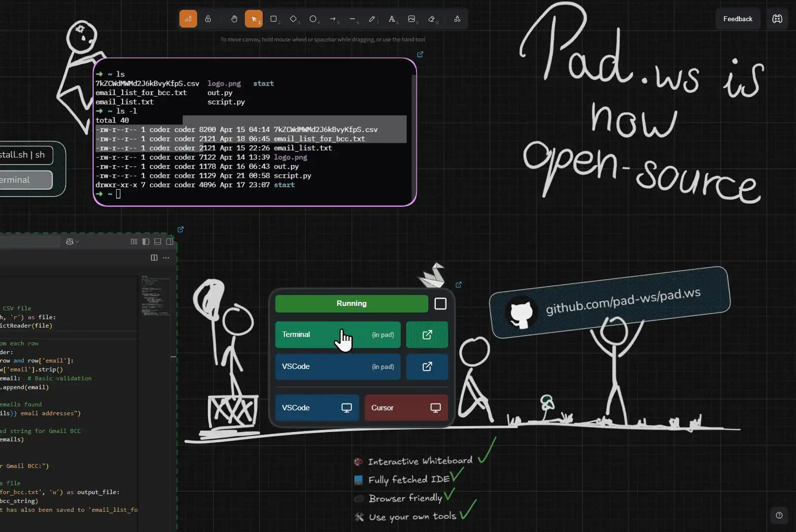
Task: Select the Selection arrow tool
Action: pos(254,19)
